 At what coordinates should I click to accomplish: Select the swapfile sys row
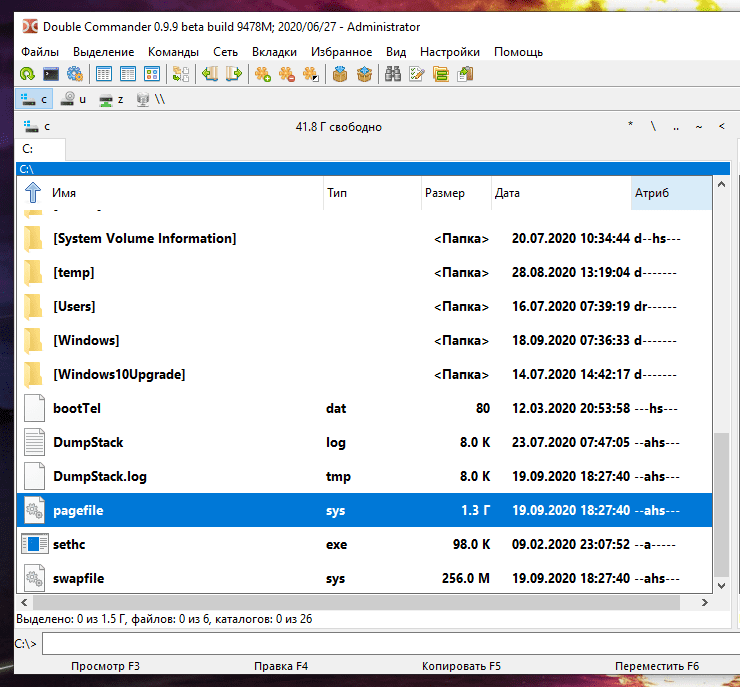click(364, 578)
